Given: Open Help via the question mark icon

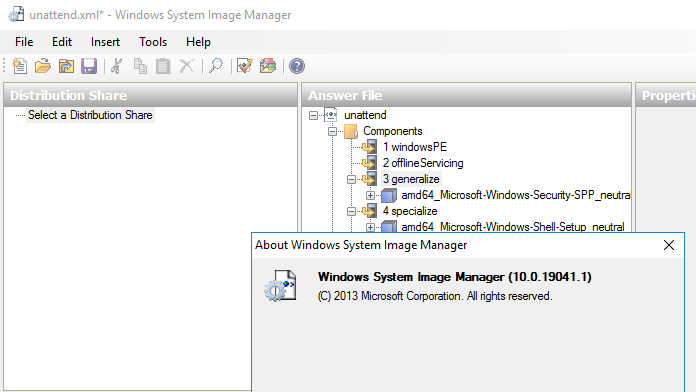Looking at the screenshot, I should [x=297, y=66].
